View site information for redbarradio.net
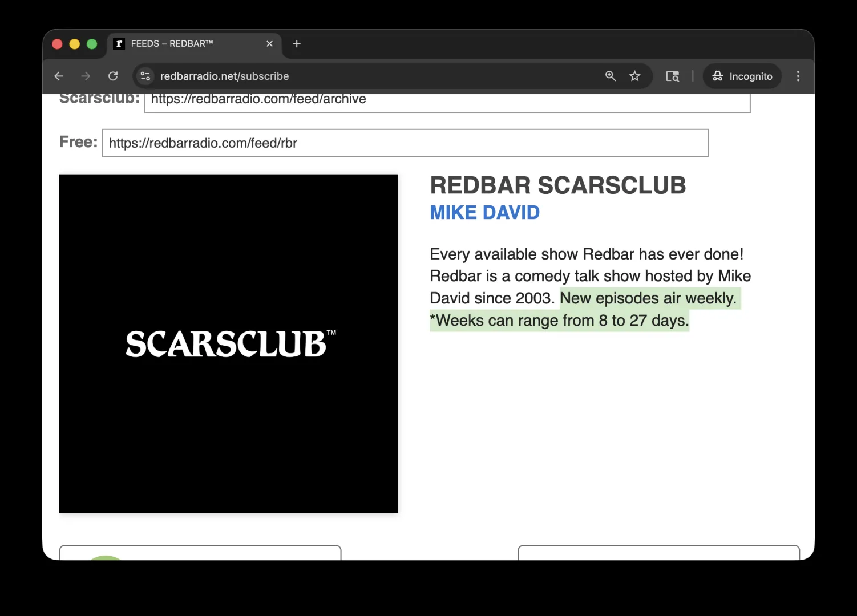 click(145, 76)
